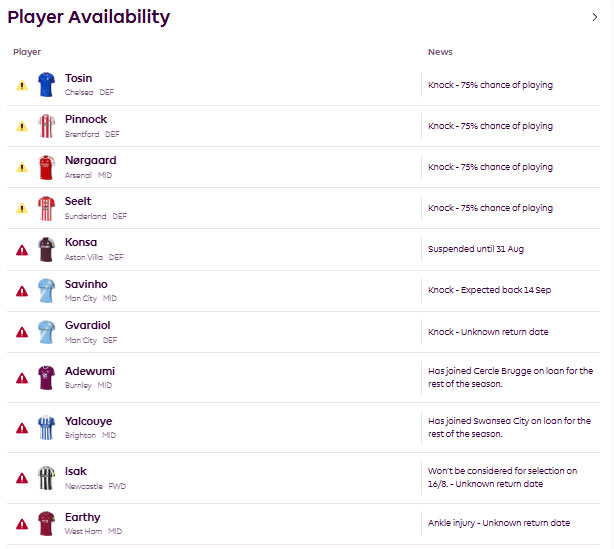Image resolution: width=614 pixels, height=549 pixels.
Task: Open Konsa's suspended until 31 Aug news
Action: pos(476,249)
